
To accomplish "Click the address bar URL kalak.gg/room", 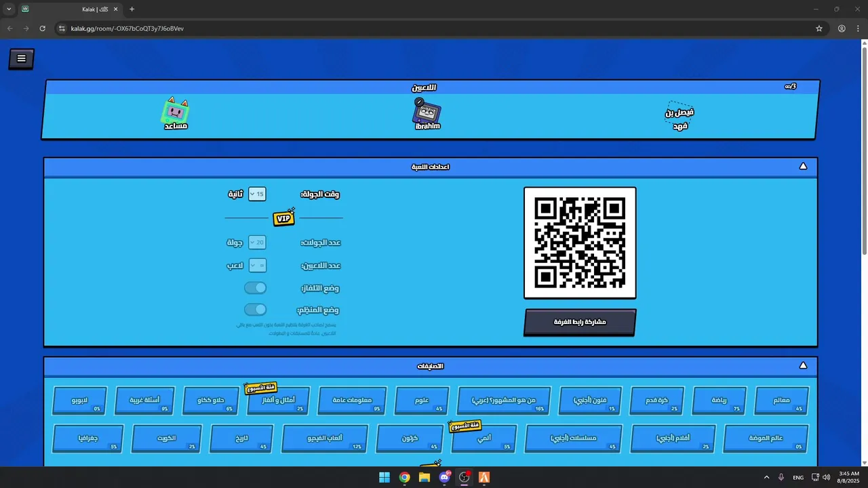I will pyautogui.click(x=127, y=28).
